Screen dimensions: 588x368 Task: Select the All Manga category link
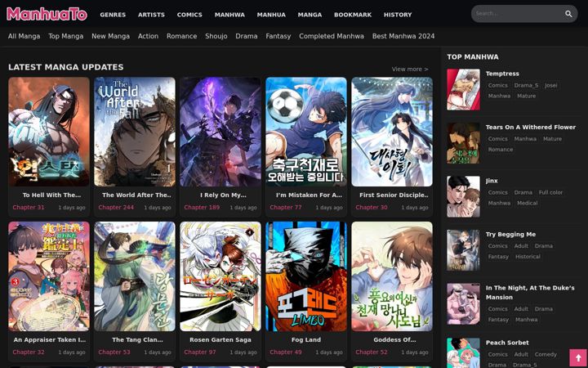click(x=24, y=36)
